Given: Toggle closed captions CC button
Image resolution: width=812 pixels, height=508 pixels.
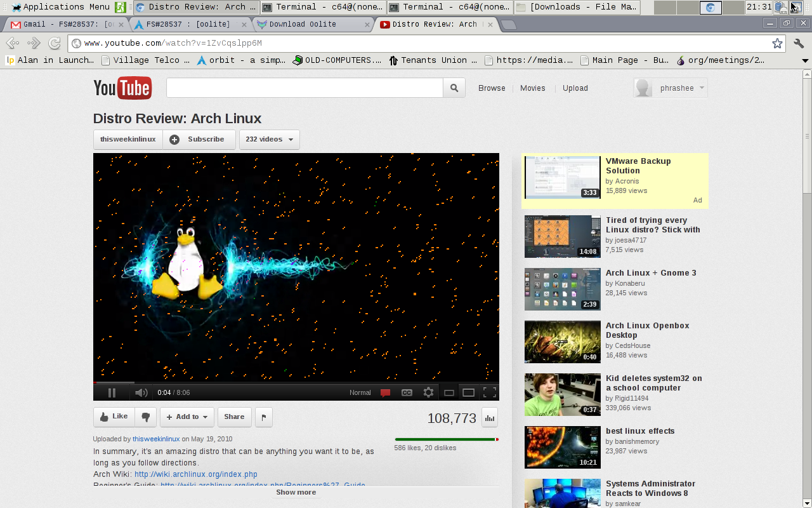Looking at the screenshot, I should [407, 392].
